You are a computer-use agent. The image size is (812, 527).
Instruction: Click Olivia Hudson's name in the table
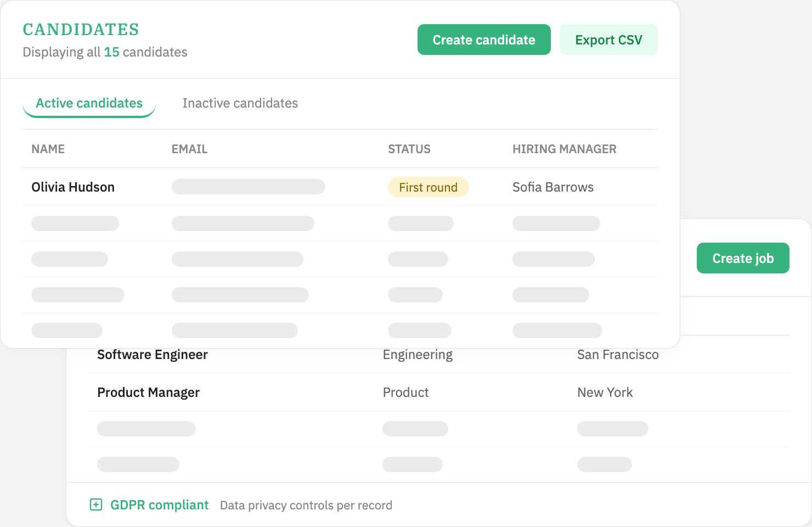73,187
